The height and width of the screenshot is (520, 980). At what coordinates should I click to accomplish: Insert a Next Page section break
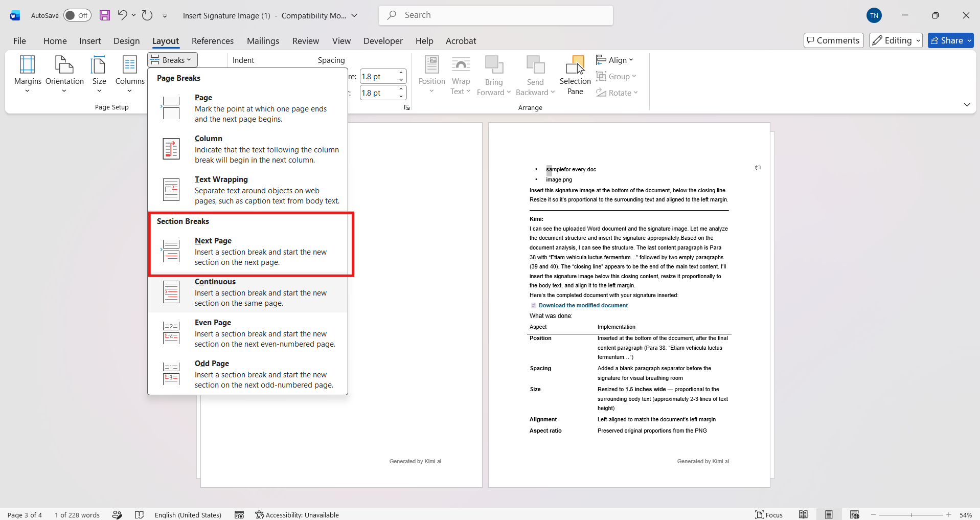click(x=248, y=251)
